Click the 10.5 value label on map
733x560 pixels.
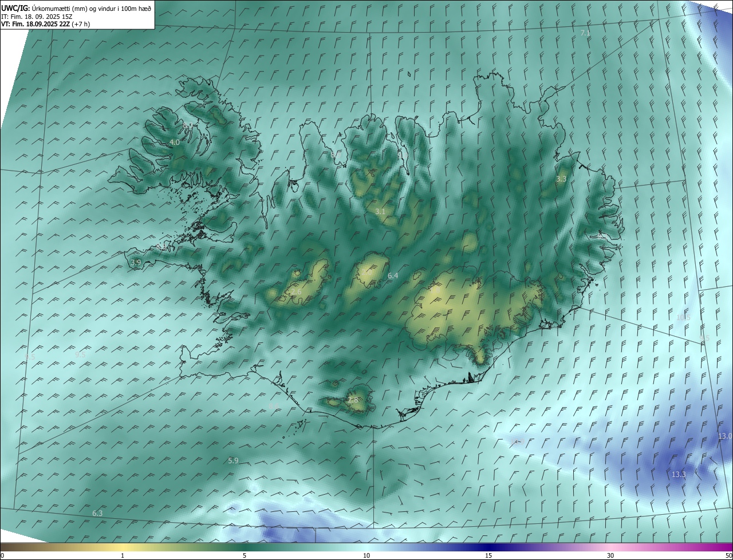(x=684, y=317)
